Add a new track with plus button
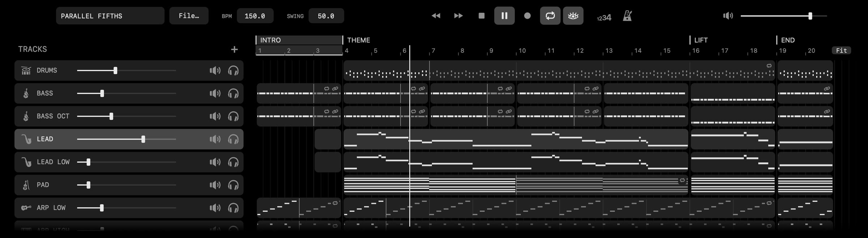Image resolution: width=868 pixels, height=238 pixels. [234, 50]
